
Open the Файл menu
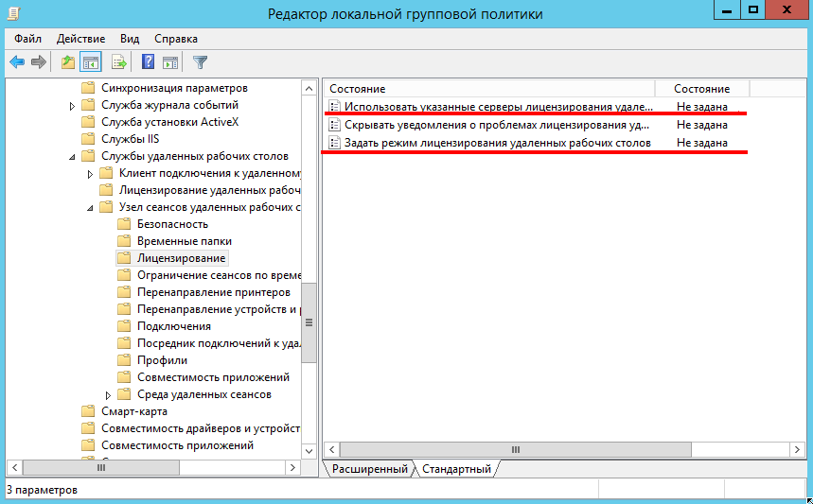tap(28, 39)
